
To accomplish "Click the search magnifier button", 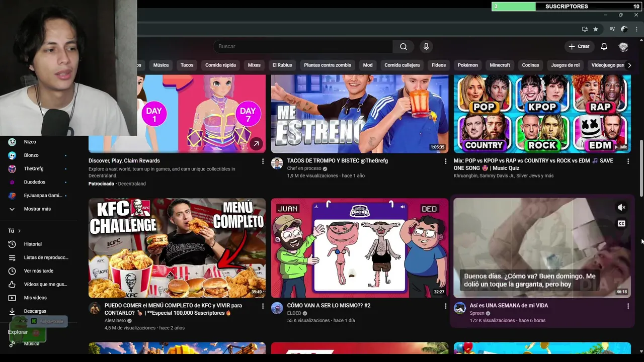I will 403,46.
